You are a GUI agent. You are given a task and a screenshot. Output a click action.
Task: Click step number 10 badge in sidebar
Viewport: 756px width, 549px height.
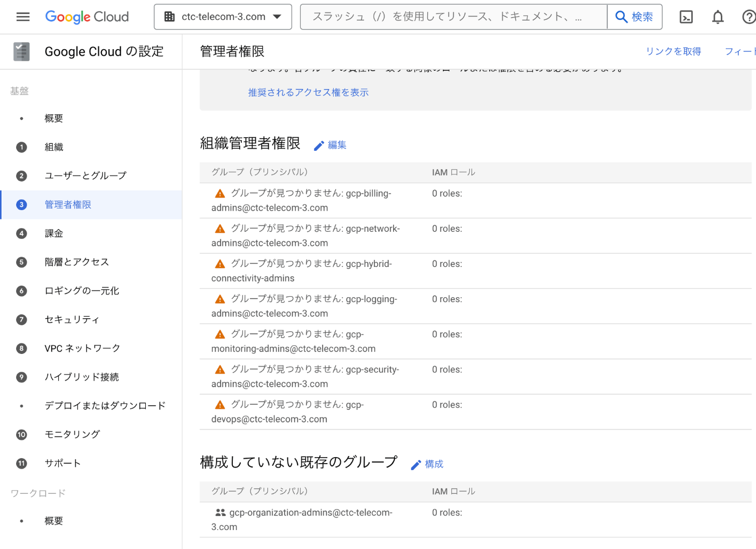(x=22, y=434)
